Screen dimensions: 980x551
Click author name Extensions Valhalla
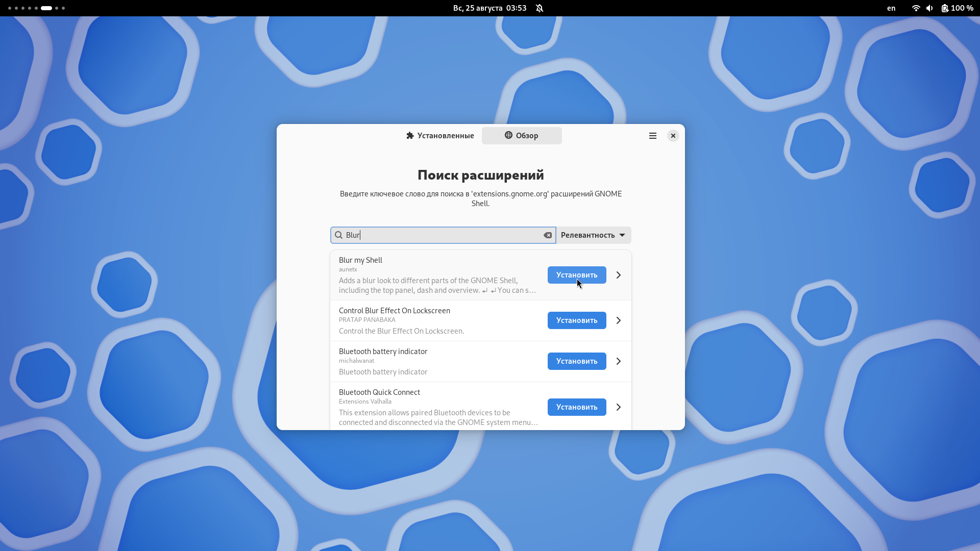pos(365,402)
